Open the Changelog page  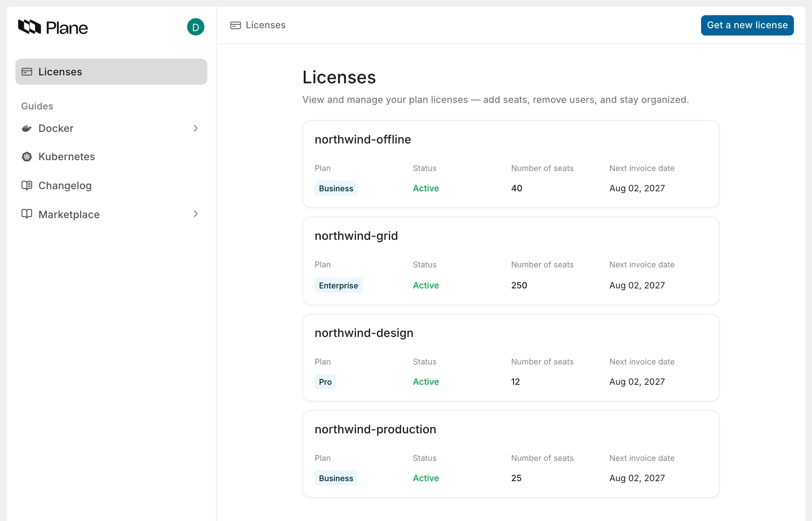point(111,186)
